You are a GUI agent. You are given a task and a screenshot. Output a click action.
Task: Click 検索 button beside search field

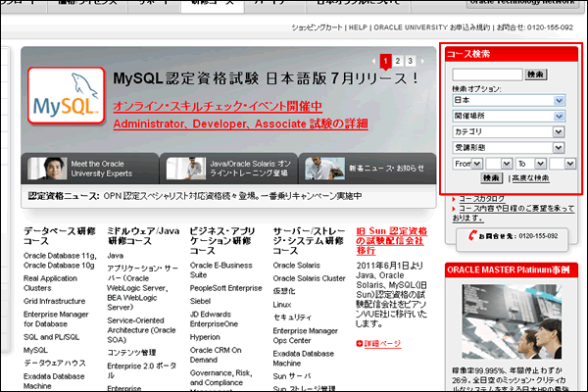tap(535, 74)
